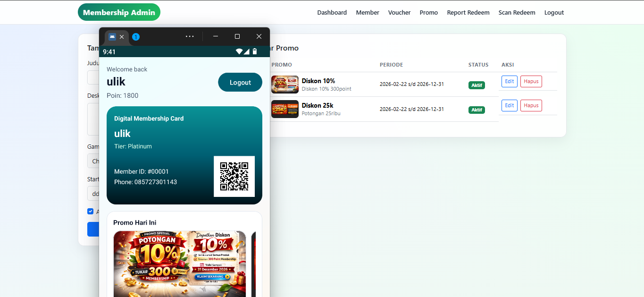
Task: Click the Membership Admin logo badge
Action: click(x=119, y=12)
